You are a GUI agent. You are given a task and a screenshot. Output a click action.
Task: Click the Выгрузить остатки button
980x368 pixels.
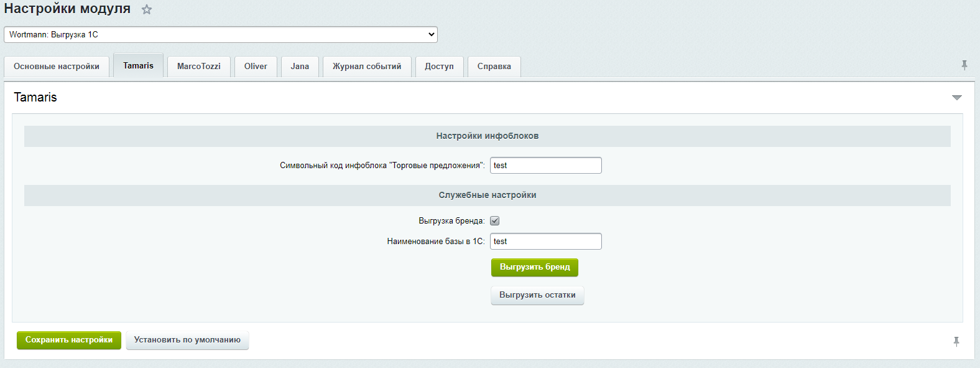pyautogui.click(x=537, y=295)
